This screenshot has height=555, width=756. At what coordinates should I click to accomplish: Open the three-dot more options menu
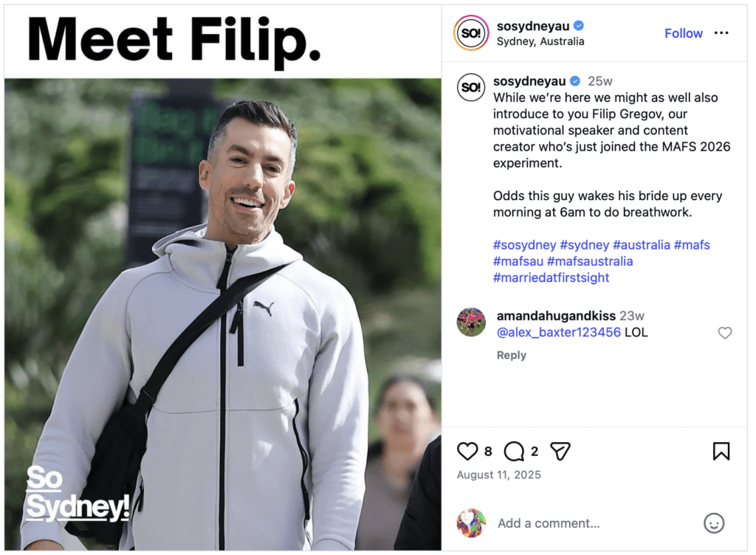click(721, 32)
